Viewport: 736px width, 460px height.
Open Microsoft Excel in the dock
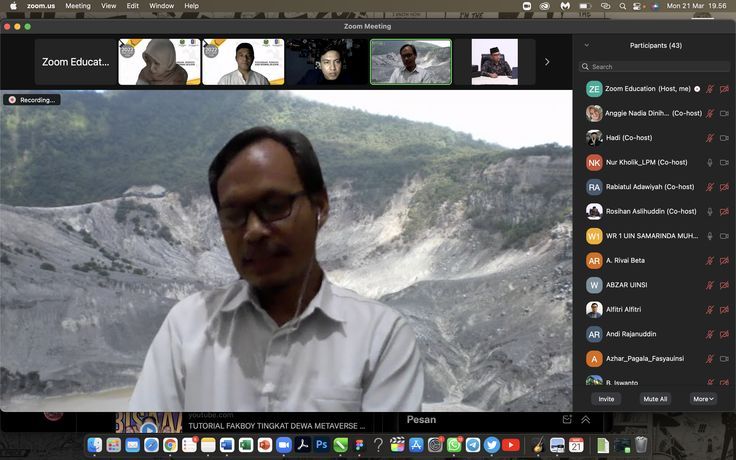[x=246, y=445]
